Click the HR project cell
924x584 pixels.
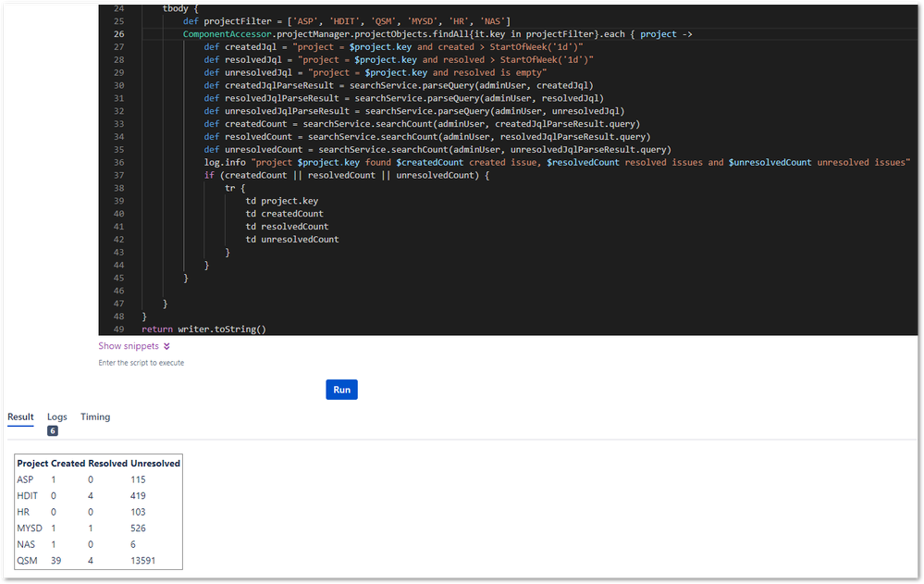pyautogui.click(x=23, y=512)
